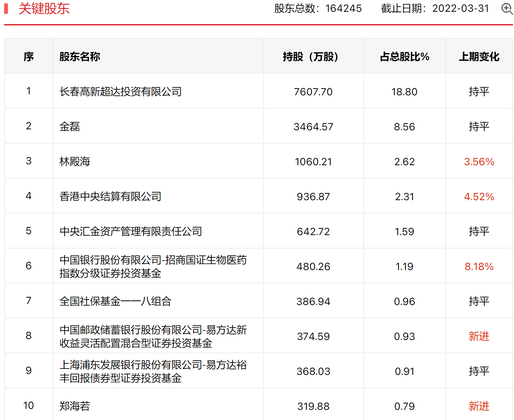
Task: Click the red 4.52% change value
Action: (479, 197)
